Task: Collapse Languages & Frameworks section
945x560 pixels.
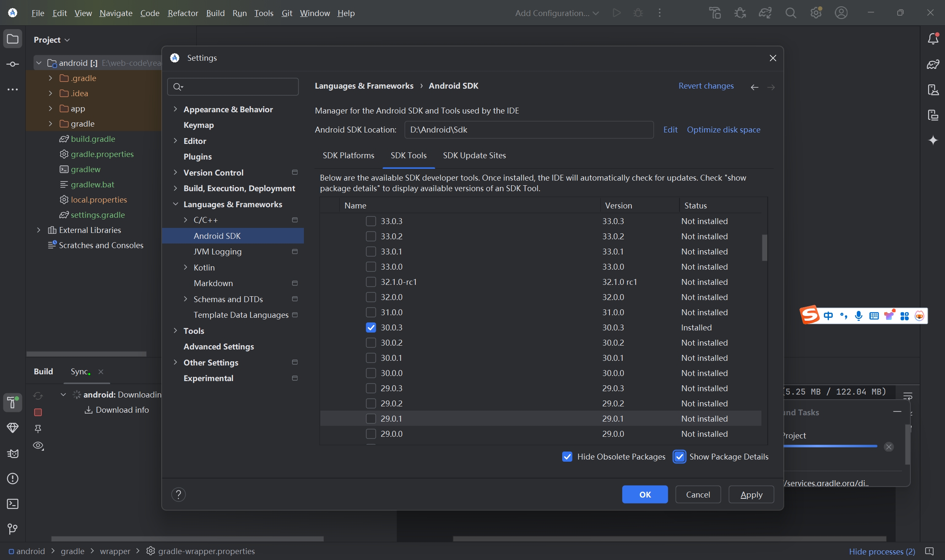Action: click(x=176, y=204)
